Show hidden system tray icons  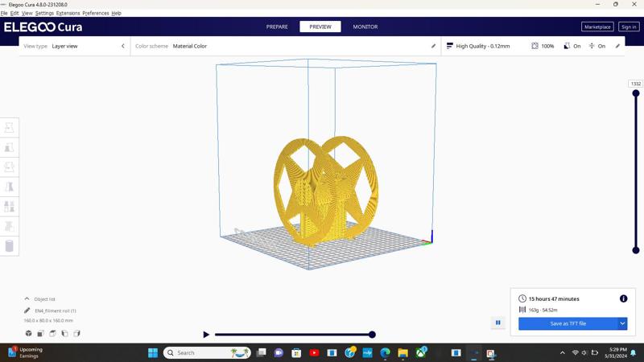[x=562, y=352]
